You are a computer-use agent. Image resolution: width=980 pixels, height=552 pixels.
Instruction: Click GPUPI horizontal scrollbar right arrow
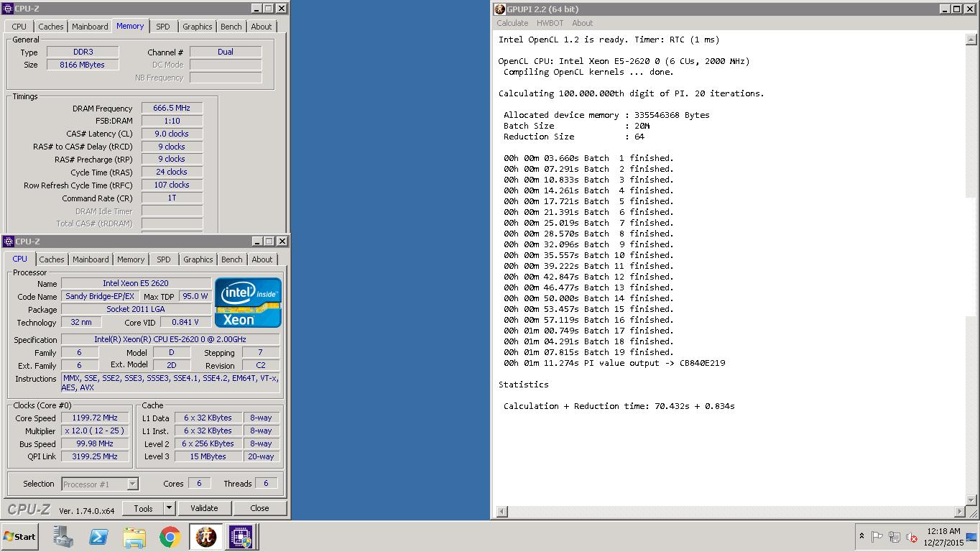960,512
